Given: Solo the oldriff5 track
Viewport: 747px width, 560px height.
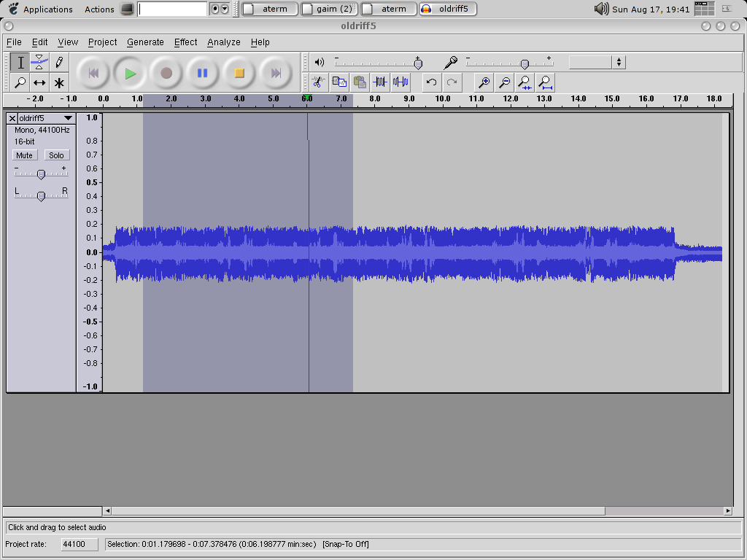Looking at the screenshot, I should point(56,155).
